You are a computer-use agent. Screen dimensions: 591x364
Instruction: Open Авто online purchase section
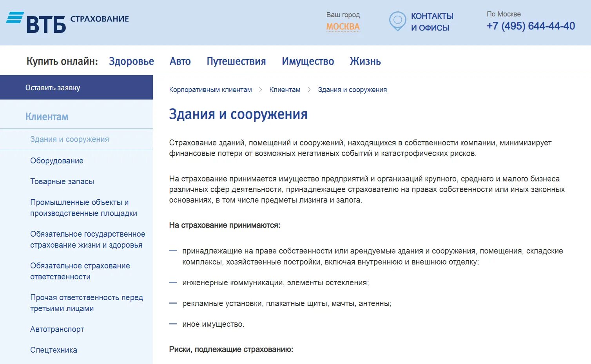pos(180,62)
